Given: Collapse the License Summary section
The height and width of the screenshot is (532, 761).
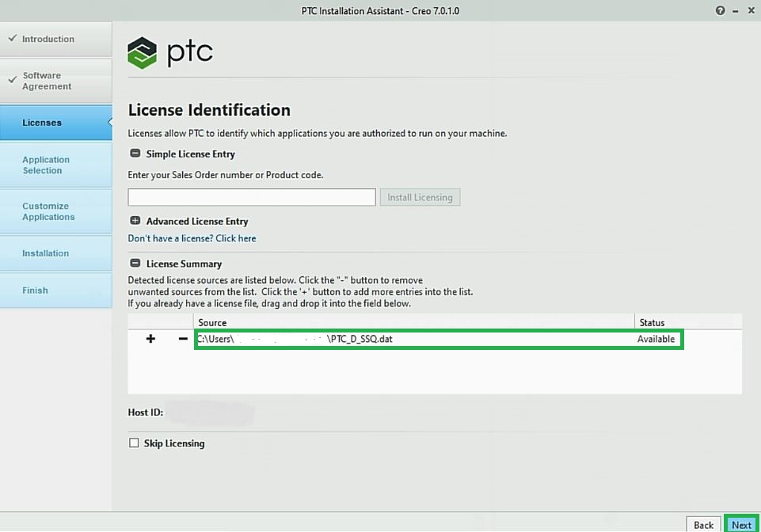Looking at the screenshot, I should point(135,263).
